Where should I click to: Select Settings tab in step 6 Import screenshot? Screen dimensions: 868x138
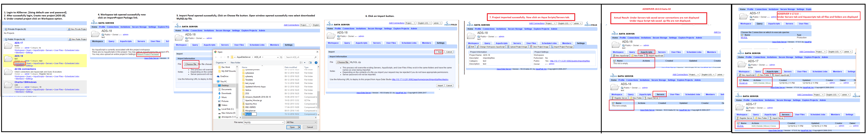[x=440, y=43]
